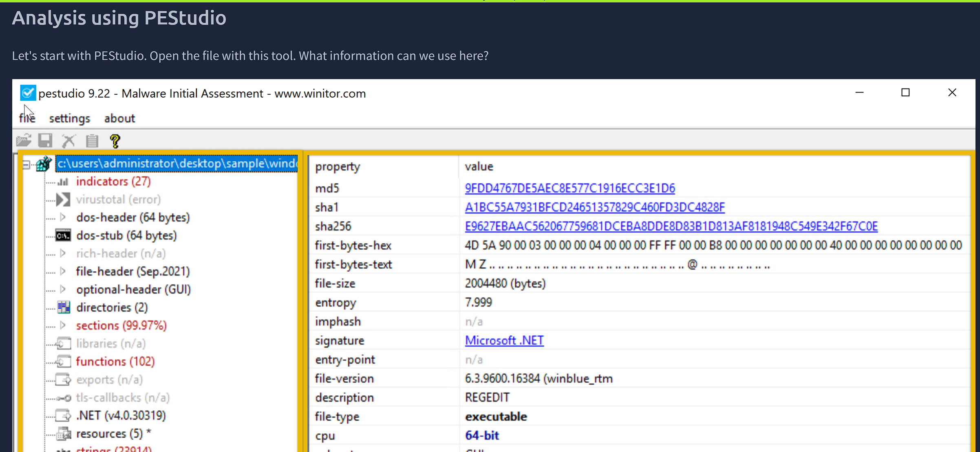
Task: Click the copy-to-clipboard toolbar icon
Action: point(92,140)
